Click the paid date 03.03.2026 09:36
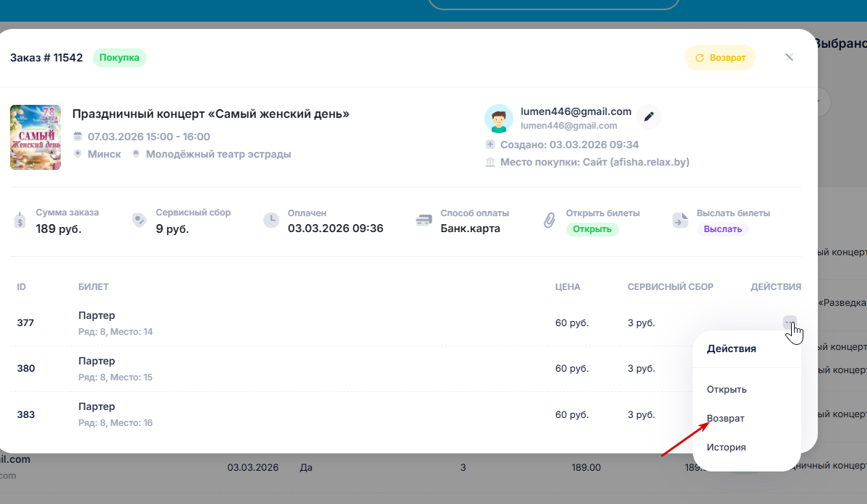 coord(335,228)
